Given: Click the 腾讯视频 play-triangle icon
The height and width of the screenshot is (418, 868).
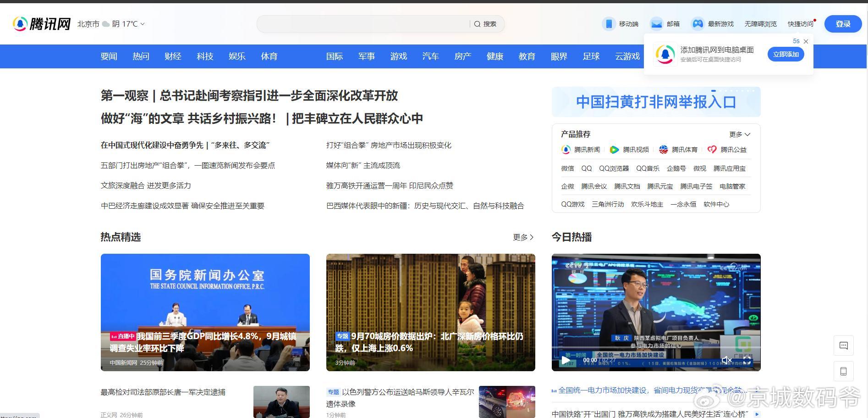Looking at the screenshot, I should [x=614, y=150].
